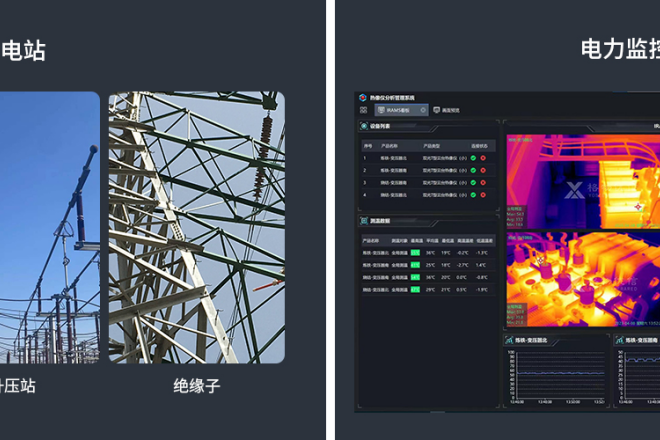The image size is (660, 440).
Task: Click the monitor icon beside 画面预览 tab
Action: pyautogui.click(x=437, y=110)
